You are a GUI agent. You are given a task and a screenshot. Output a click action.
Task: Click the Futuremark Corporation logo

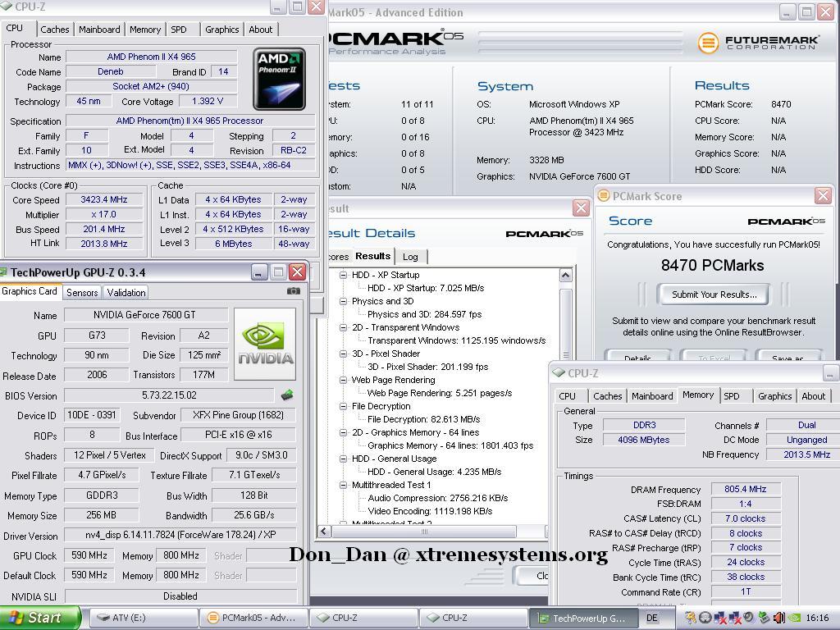tap(758, 43)
